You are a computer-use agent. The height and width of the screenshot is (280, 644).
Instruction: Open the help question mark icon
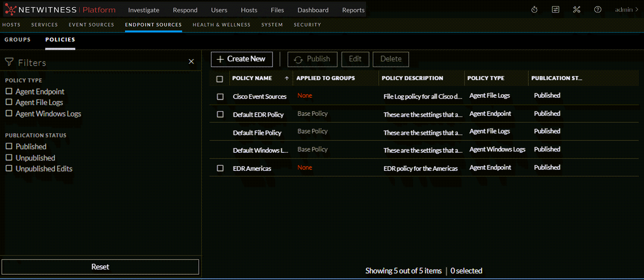point(598,10)
